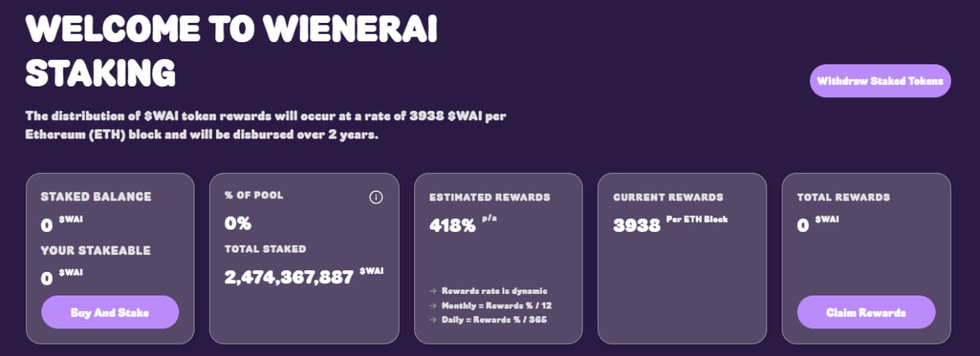The height and width of the screenshot is (356, 980).
Task: Click the 3938 current rewards value
Action: (637, 226)
